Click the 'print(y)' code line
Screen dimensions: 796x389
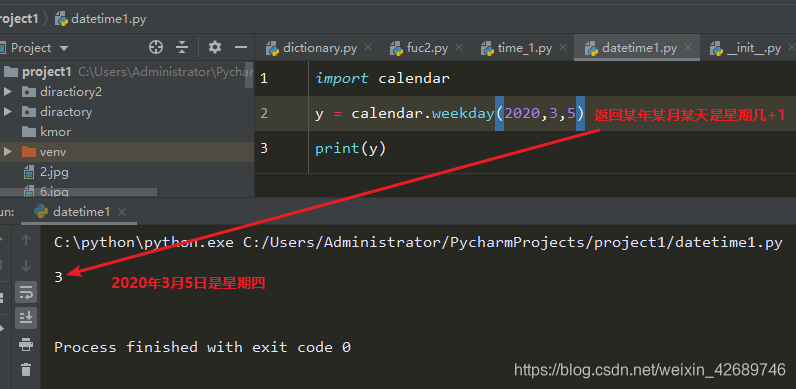pos(350,148)
